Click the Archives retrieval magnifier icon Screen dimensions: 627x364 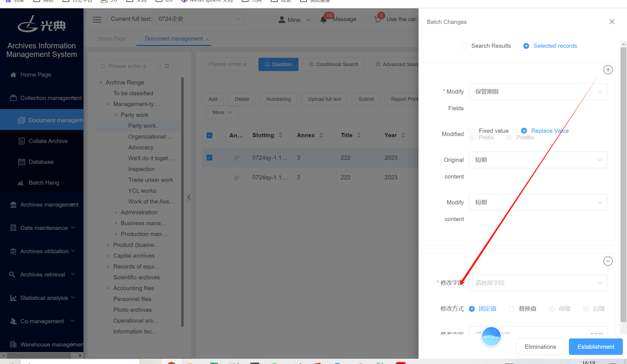click(x=12, y=275)
